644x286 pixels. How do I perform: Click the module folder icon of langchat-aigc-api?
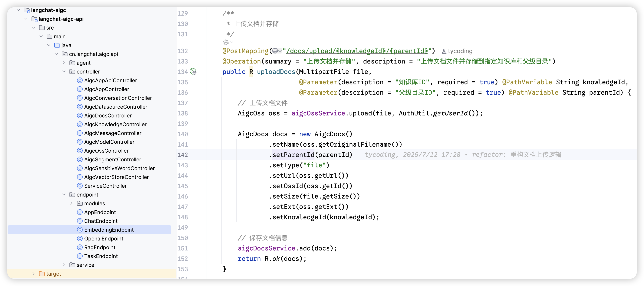(35, 19)
